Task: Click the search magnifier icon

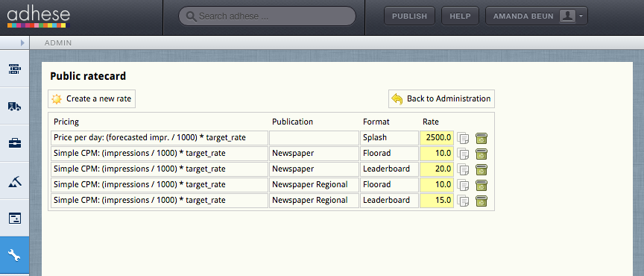Action: coord(191,16)
